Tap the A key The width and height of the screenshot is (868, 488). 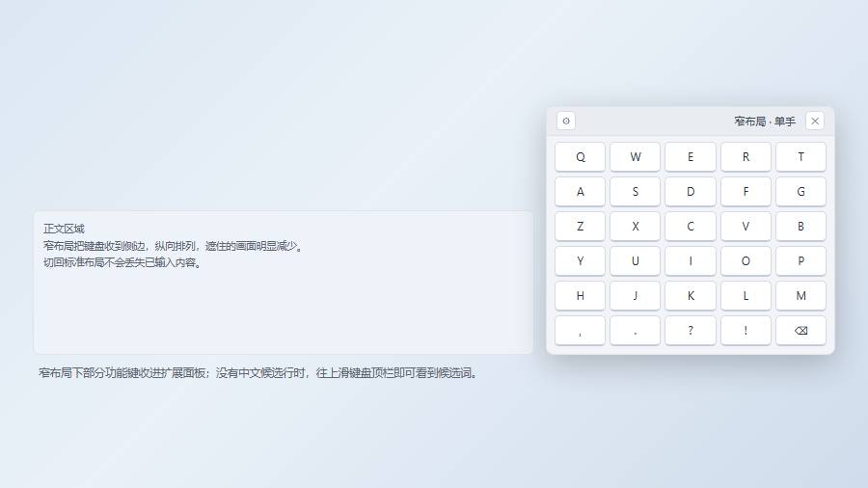tap(580, 191)
